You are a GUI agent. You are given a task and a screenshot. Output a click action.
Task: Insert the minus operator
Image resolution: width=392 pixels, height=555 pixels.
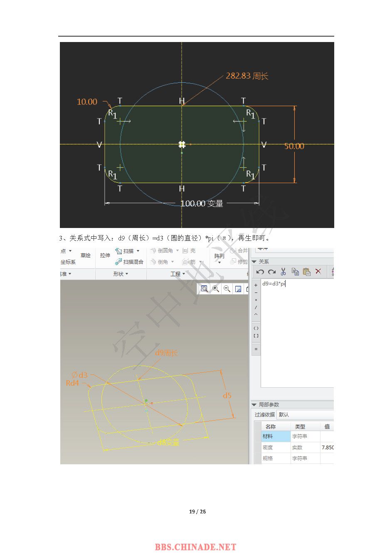tap(256, 292)
